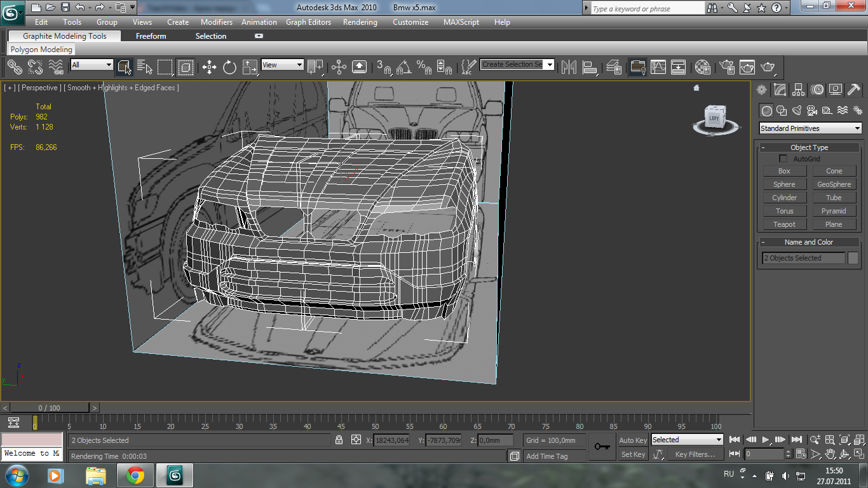Play the animation
Viewport: 868px width, 488px height.
[766, 440]
